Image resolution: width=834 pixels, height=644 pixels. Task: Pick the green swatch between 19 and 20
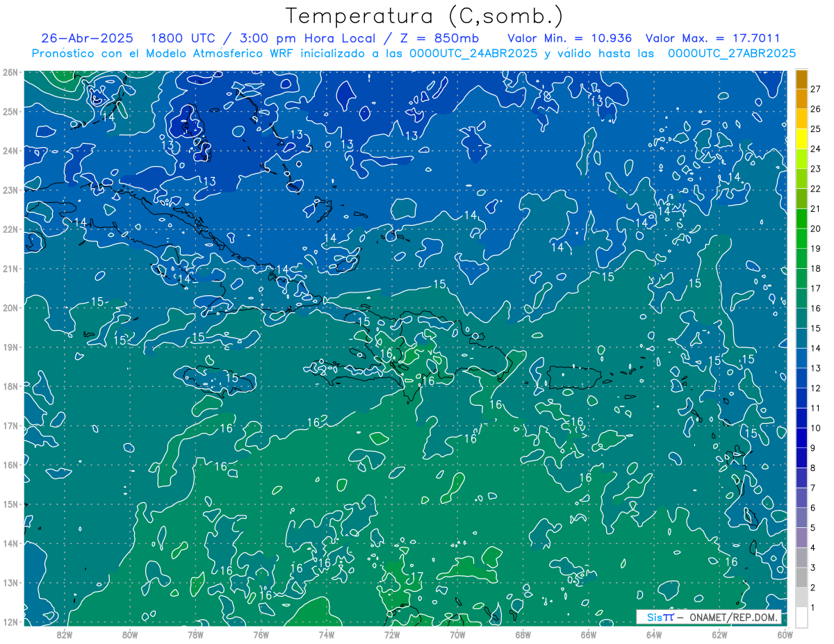[x=801, y=239]
